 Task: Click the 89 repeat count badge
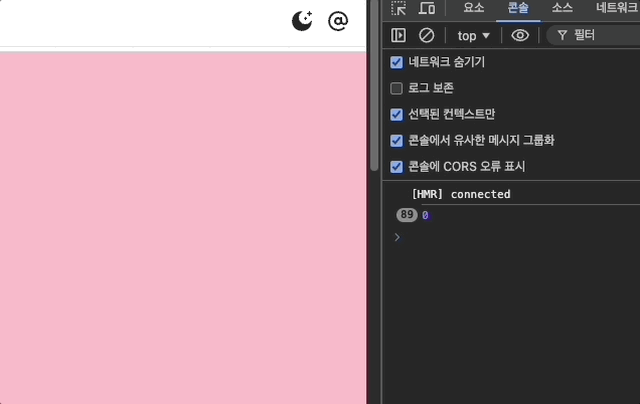tap(407, 215)
